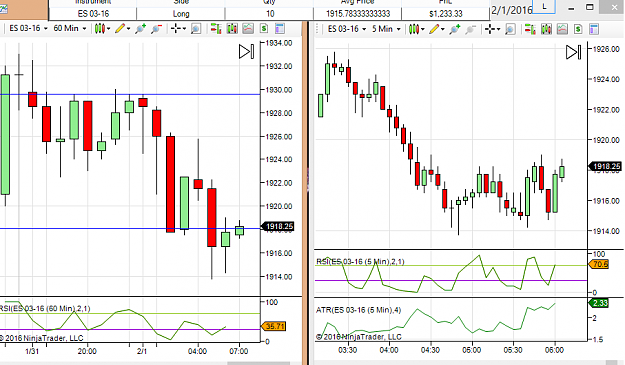Image resolution: width=625 pixels, height=365 pixels.
Task: Open chart Properties on the 60 Min chart
Action: click(x=280, y=29)
